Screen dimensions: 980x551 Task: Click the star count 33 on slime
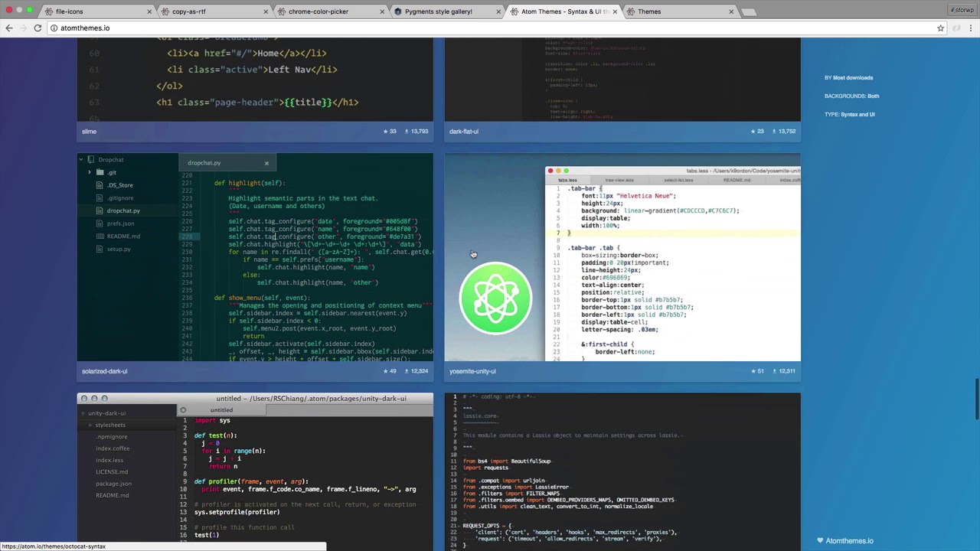390,132
